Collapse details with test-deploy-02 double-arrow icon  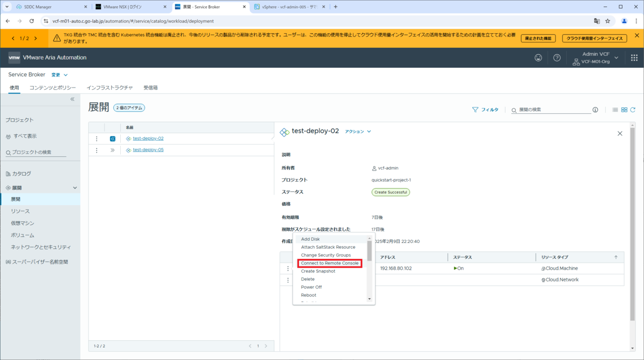(113, 139)
